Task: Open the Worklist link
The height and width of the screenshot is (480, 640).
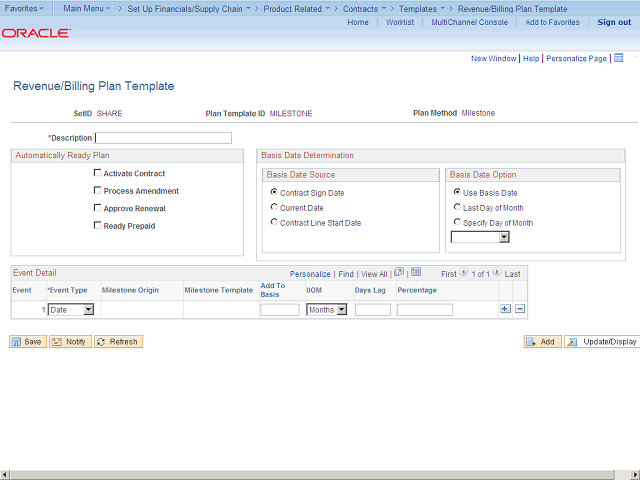Action: pos(400,22)
